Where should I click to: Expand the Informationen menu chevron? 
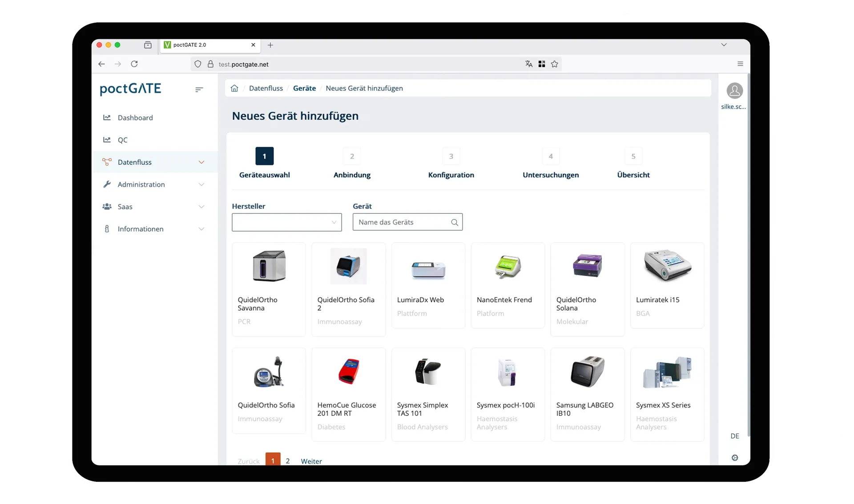[201, 229]
